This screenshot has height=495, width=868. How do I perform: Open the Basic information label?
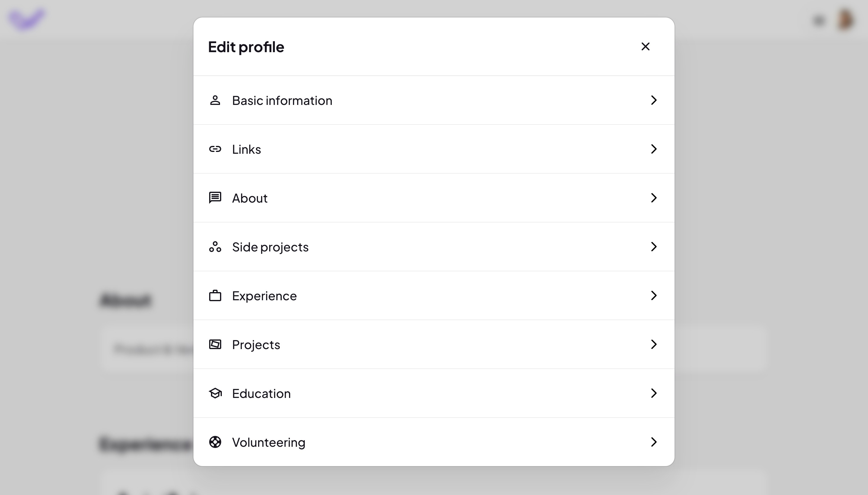pos(282,101)
